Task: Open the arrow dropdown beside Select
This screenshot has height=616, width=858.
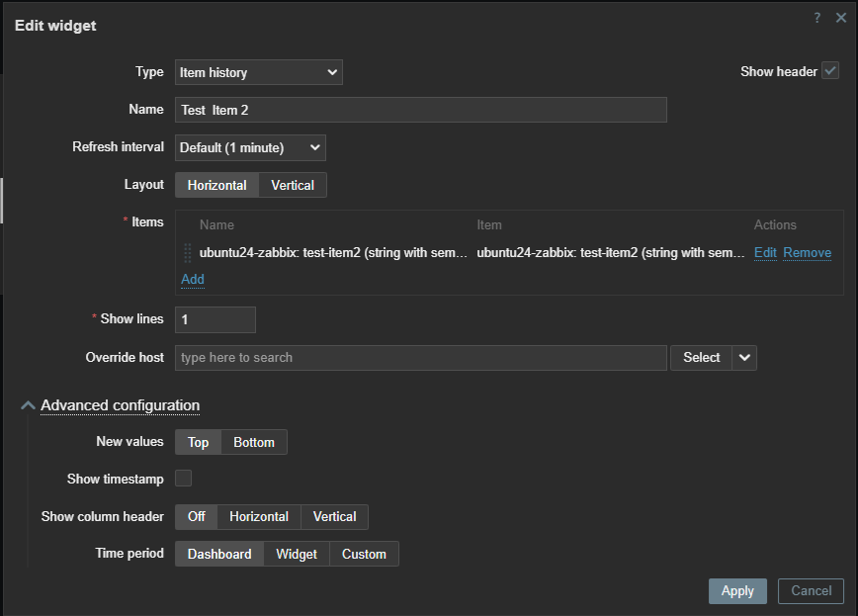Action: click(744, 358)
